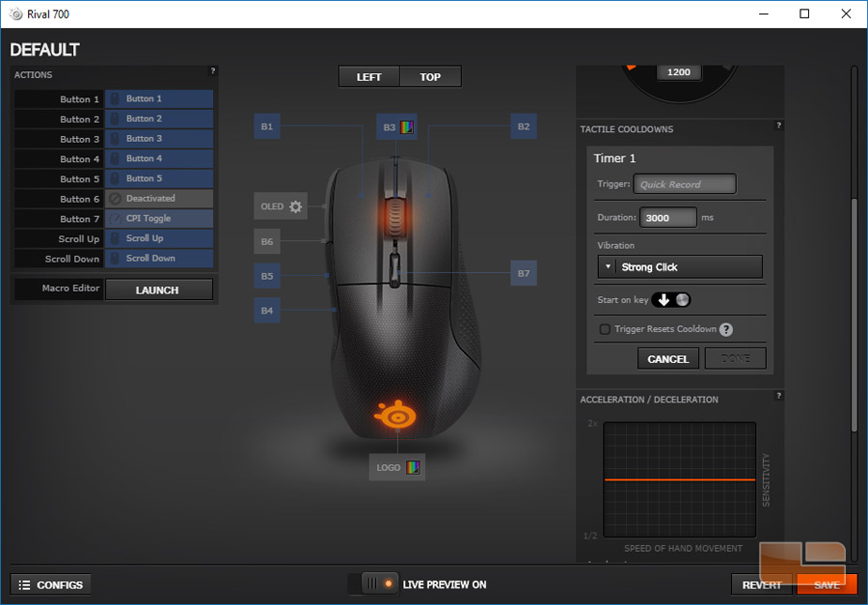The height and width of the screenshot is (605, 868).
Task: Click the Trigger Resets Cooldown help icon
Action: click(725, 330)
